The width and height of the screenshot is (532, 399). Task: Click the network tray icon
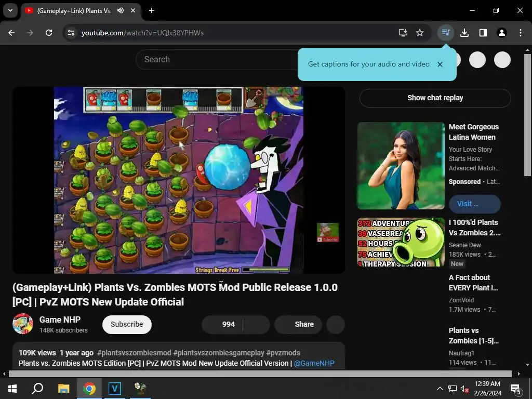click(x=453, y=389)
